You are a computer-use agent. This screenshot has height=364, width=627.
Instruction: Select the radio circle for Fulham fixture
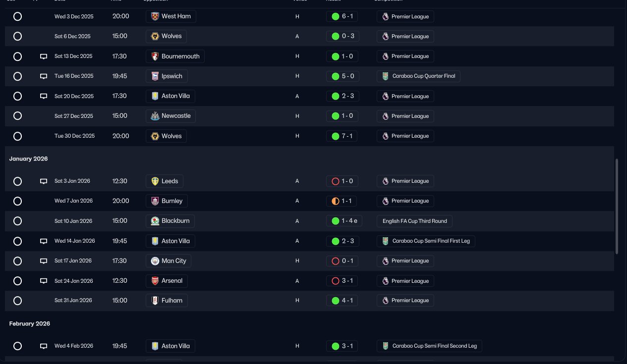pos(17,301)
